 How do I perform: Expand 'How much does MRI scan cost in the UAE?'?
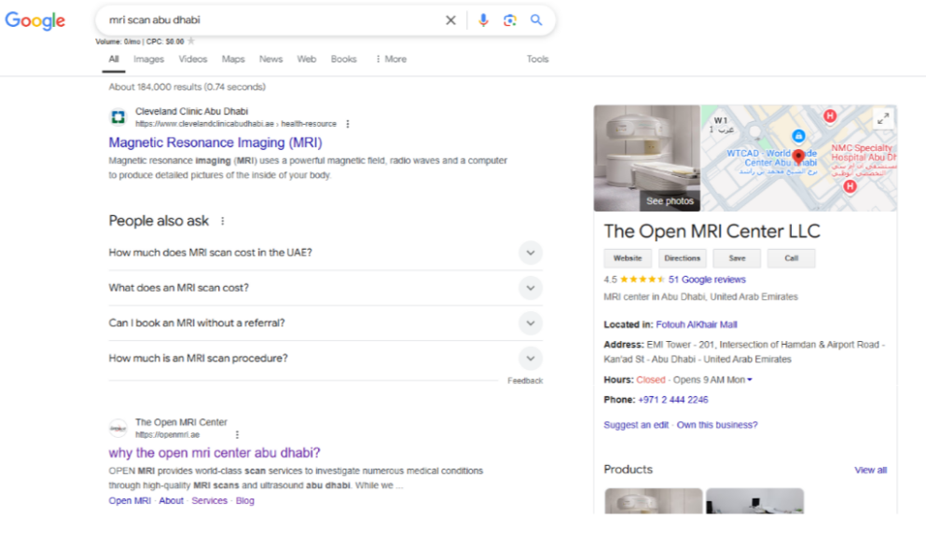pos(325,253)
